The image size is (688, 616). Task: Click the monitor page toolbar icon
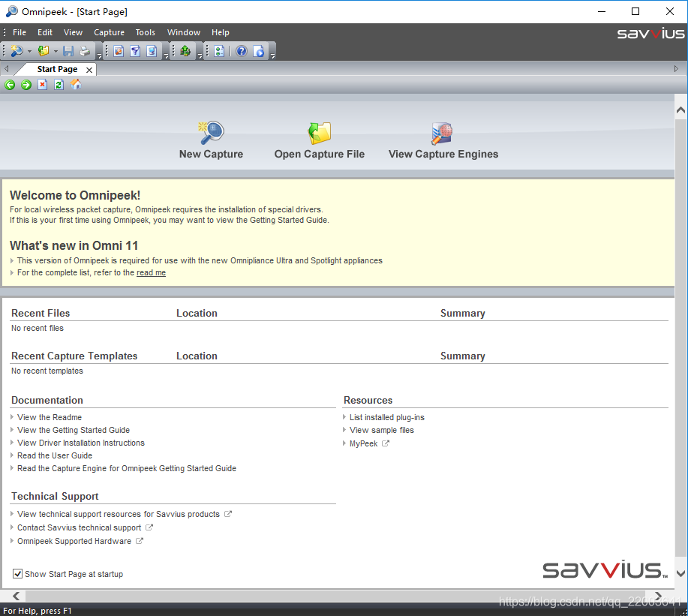coord(152,51)
